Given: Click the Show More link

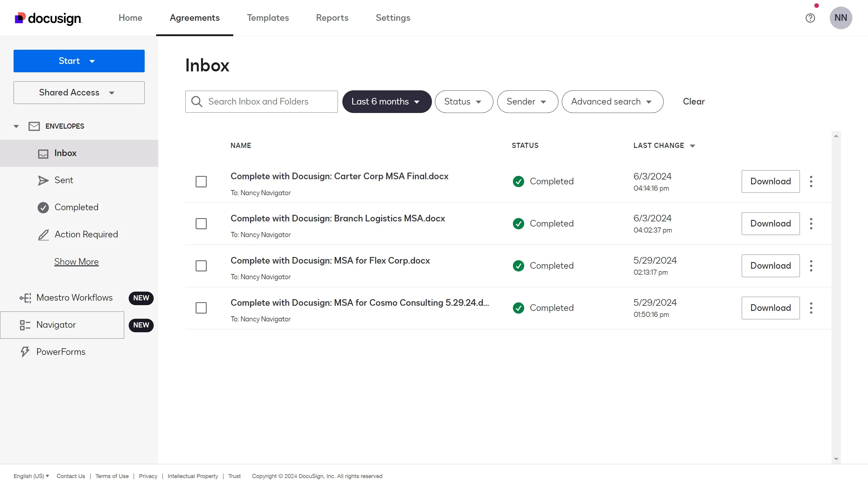Looking at the screenshot, I should tap(76, 262).
